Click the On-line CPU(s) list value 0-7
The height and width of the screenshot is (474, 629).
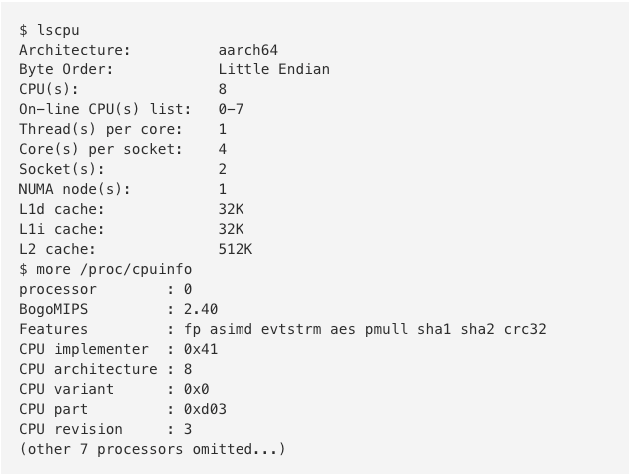tap(231, 110)
